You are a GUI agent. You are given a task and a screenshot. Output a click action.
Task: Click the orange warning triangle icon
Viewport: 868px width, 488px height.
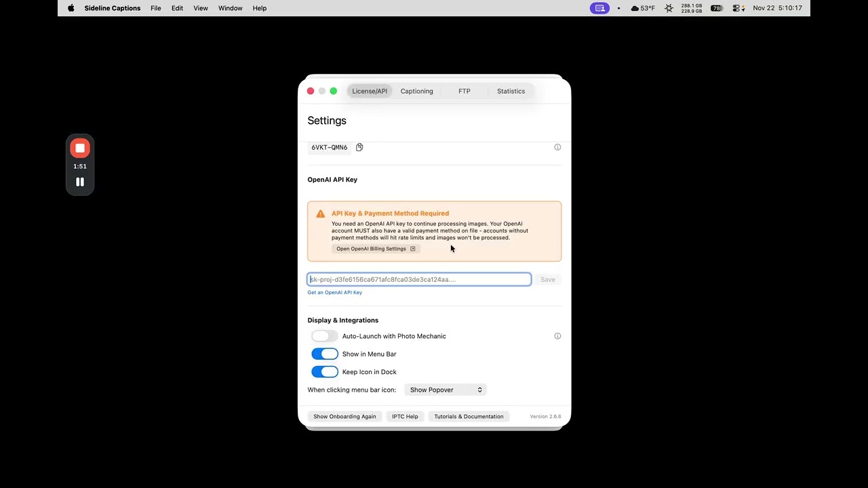pos(321,213)
